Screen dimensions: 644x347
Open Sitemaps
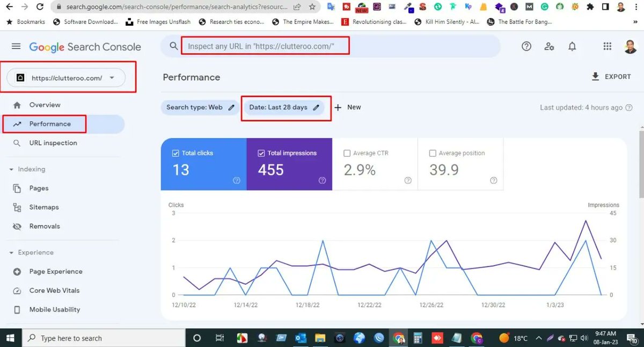pos(44,207)
